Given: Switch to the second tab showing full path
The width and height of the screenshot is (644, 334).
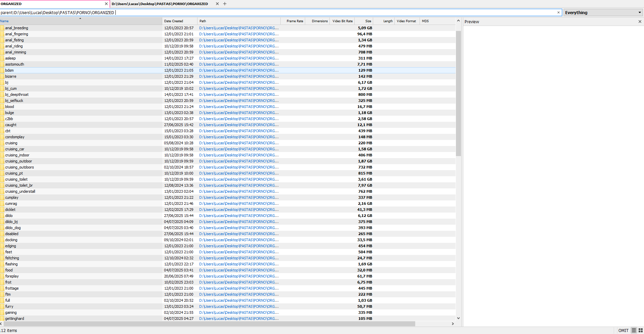Looking at the screenshot, I should (160, 4).
